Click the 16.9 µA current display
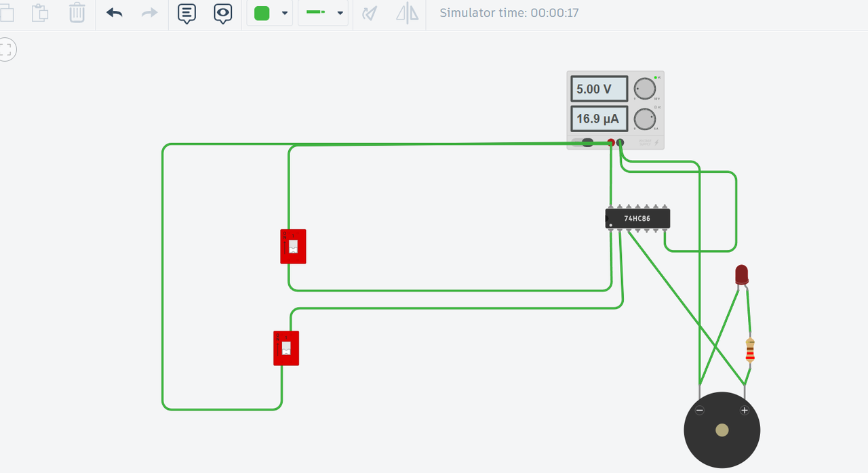The width and height of the screenshot is (868, 473). [x=599, y=119]
